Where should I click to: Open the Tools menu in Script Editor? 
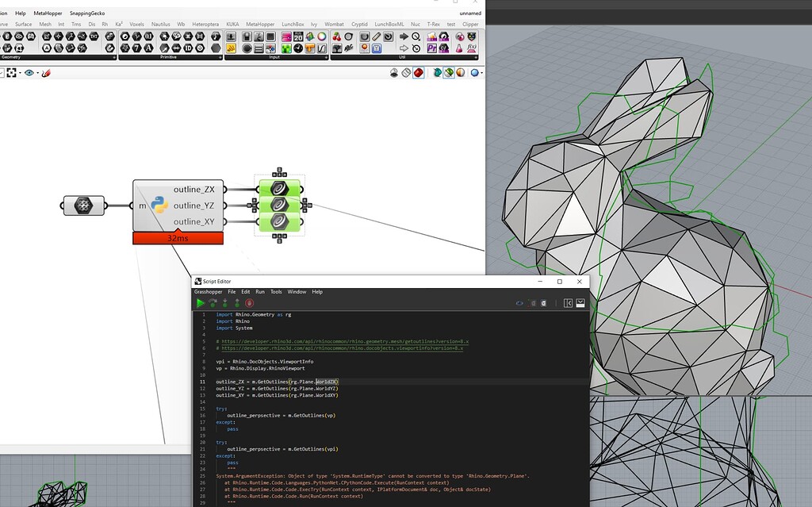[276, 292]
